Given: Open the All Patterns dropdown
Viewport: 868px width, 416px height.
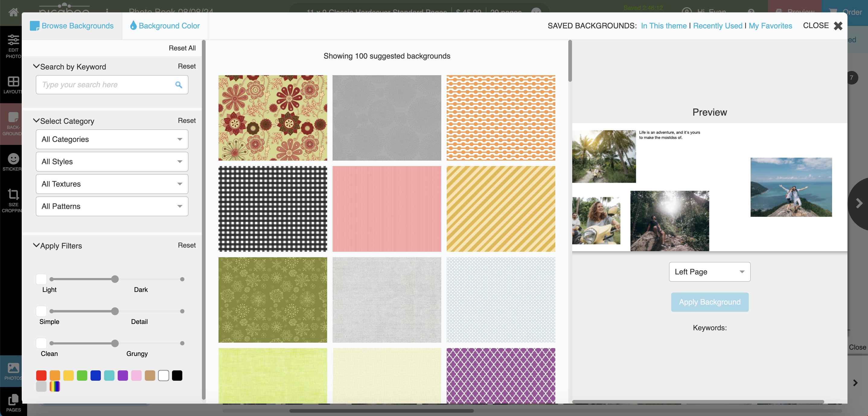Looking at the screenshot, I should [x=112, y=206].
